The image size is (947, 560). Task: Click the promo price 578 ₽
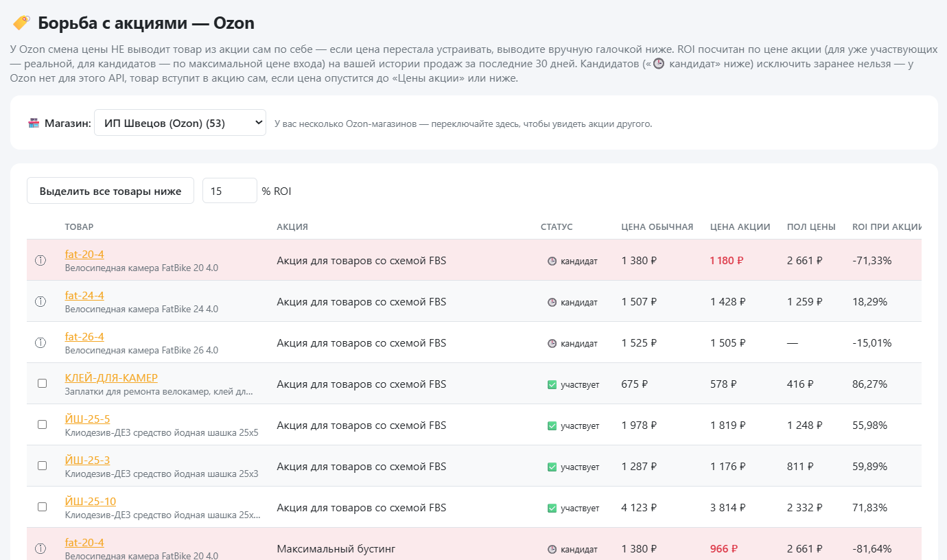coord(723,384)
